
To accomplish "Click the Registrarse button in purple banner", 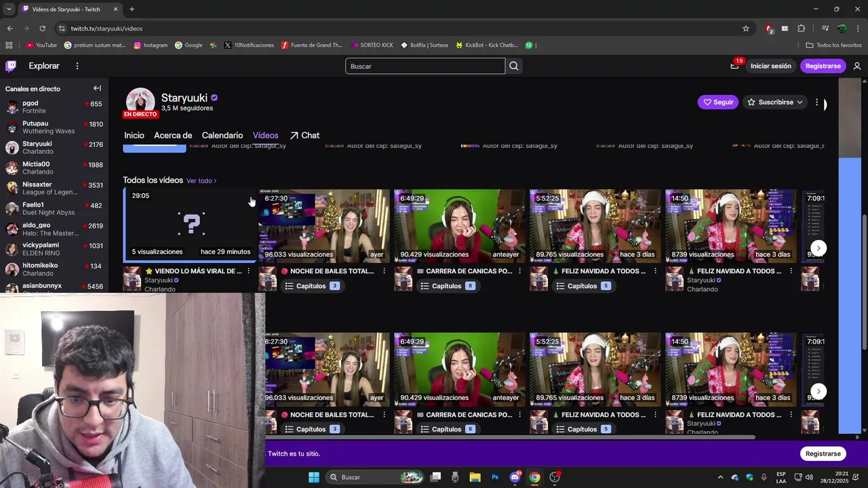I will tap(823, 453).
